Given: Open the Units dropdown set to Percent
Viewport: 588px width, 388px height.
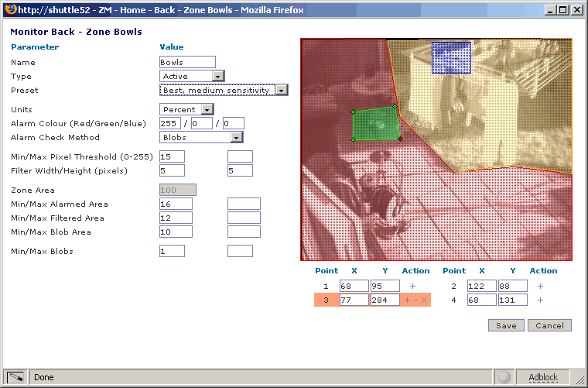Looking at the screenshot, I should tap(186, 109).
